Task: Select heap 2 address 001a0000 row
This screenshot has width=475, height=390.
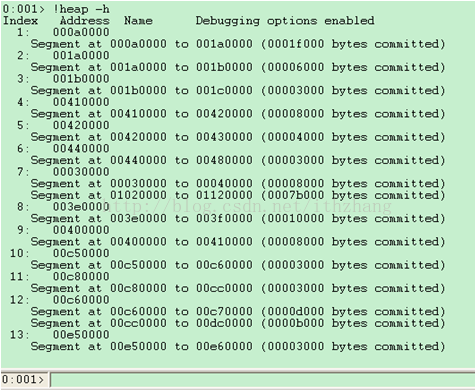Action: pyautogui.click(x=63, y=56)
